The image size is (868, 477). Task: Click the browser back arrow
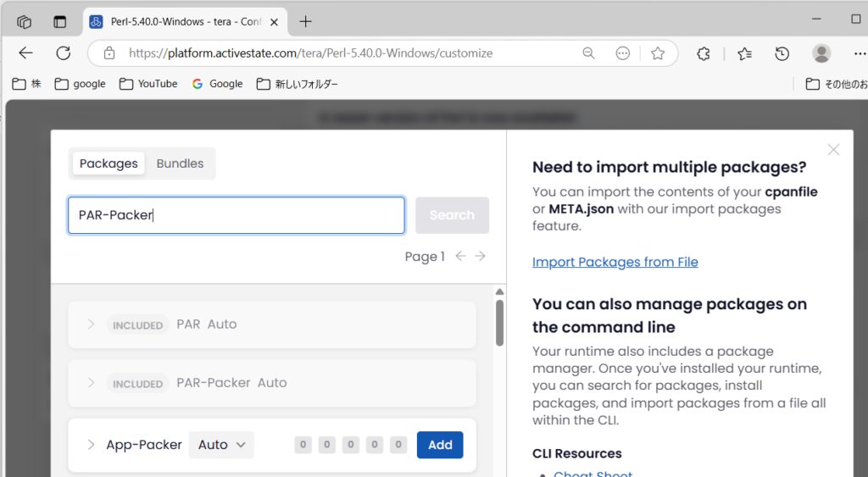pyautogui.click(x=25, y=53)
